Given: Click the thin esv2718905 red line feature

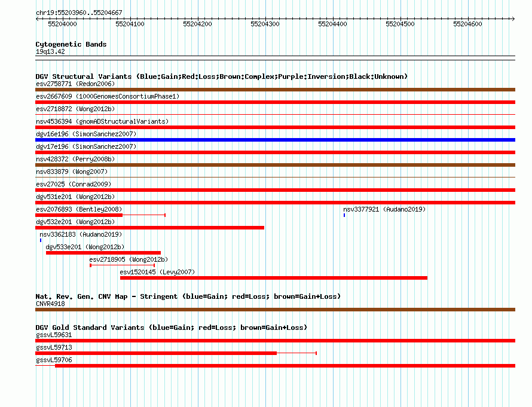Looking at the screenshot, I should click(x=123, y=265).
